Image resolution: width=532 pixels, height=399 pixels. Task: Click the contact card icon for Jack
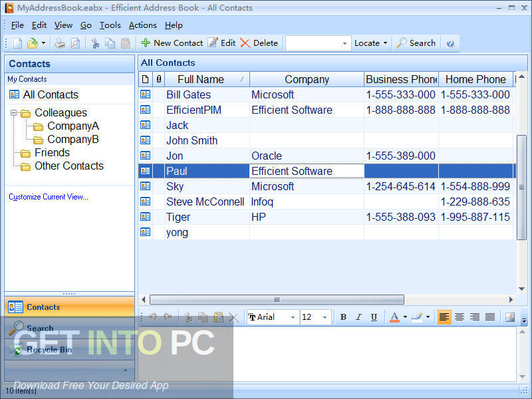(x=145, y=125)
